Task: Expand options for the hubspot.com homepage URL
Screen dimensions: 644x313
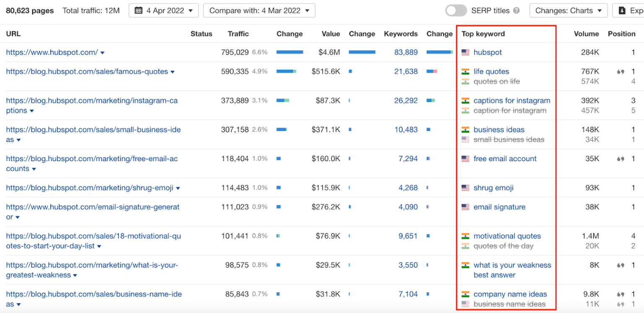Action: [103, 52]
